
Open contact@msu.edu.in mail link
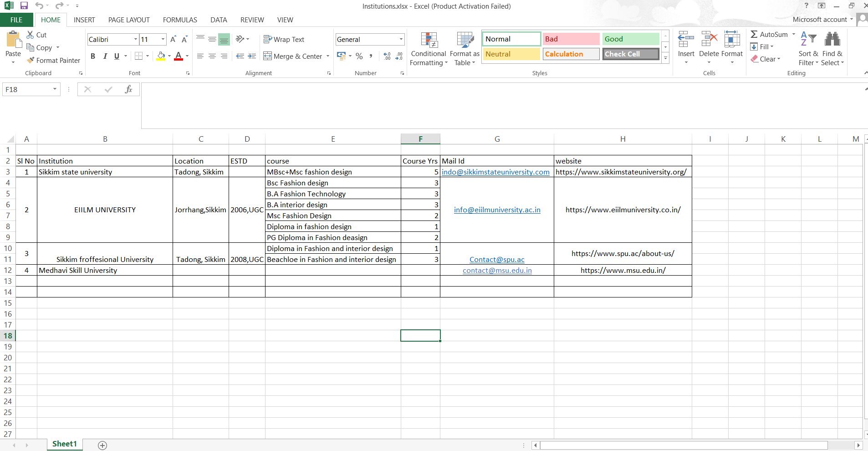(497, 270)
